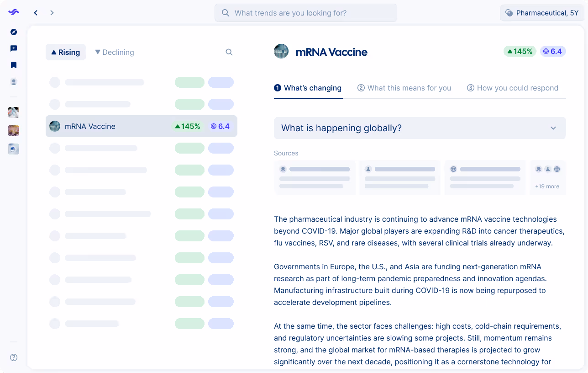Click the green 145% badge in header
This screenshot has height=373, width=588.
point(520,51)
